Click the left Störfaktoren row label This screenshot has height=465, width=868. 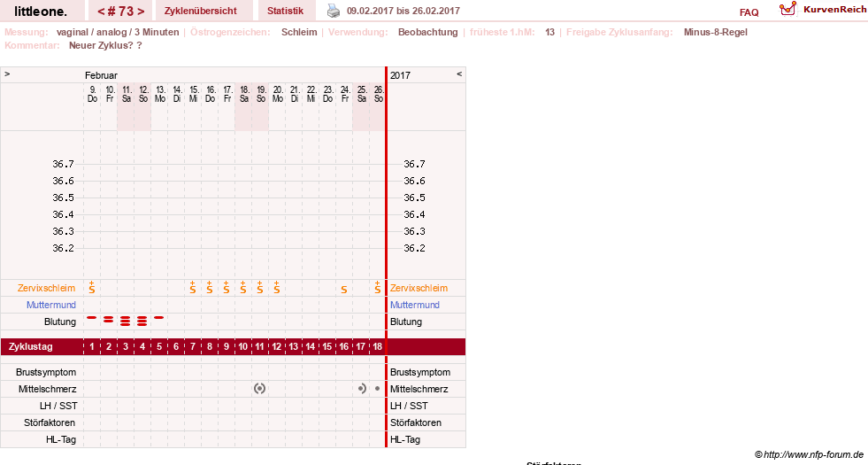pyautogui.click(x=50, y=422)
